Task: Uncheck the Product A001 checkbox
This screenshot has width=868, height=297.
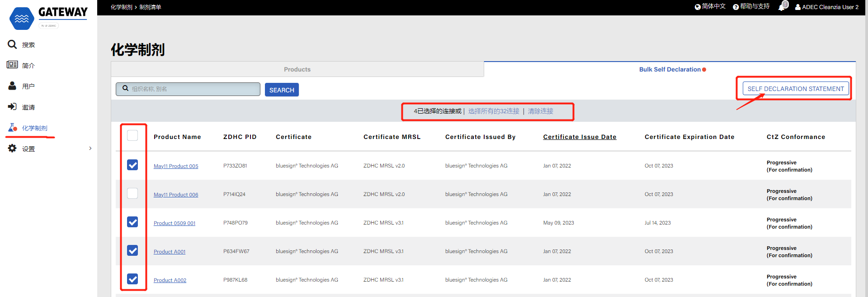Action: 132,250
